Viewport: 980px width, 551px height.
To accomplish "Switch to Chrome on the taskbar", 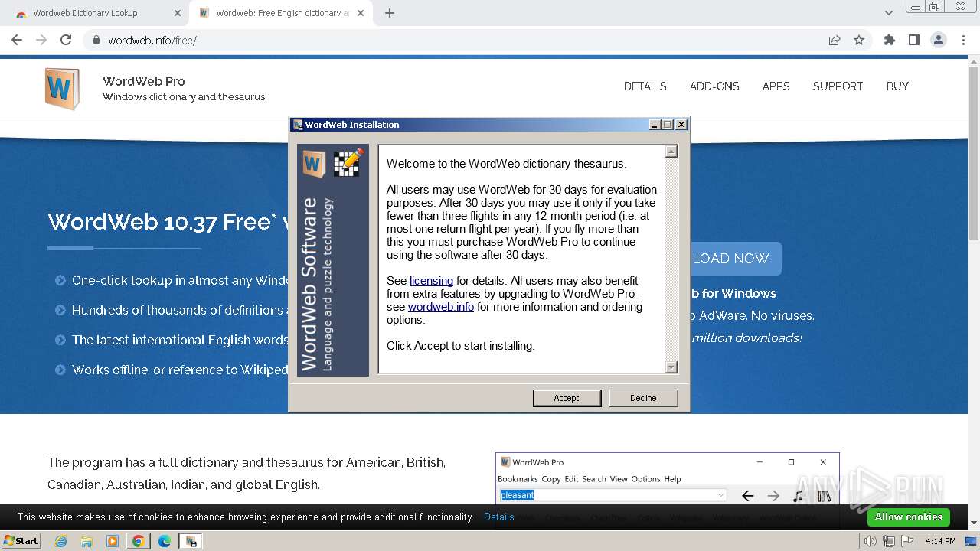I will pyautogui.click(x=139, y=541).
